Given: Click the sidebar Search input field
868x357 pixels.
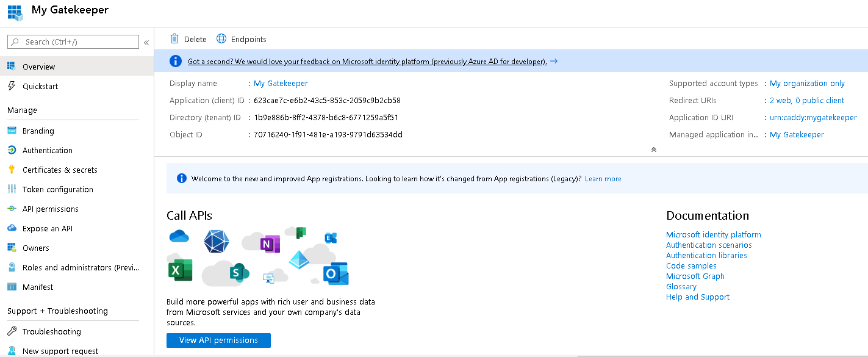Looking at the screenshot, I should (73, 41).
